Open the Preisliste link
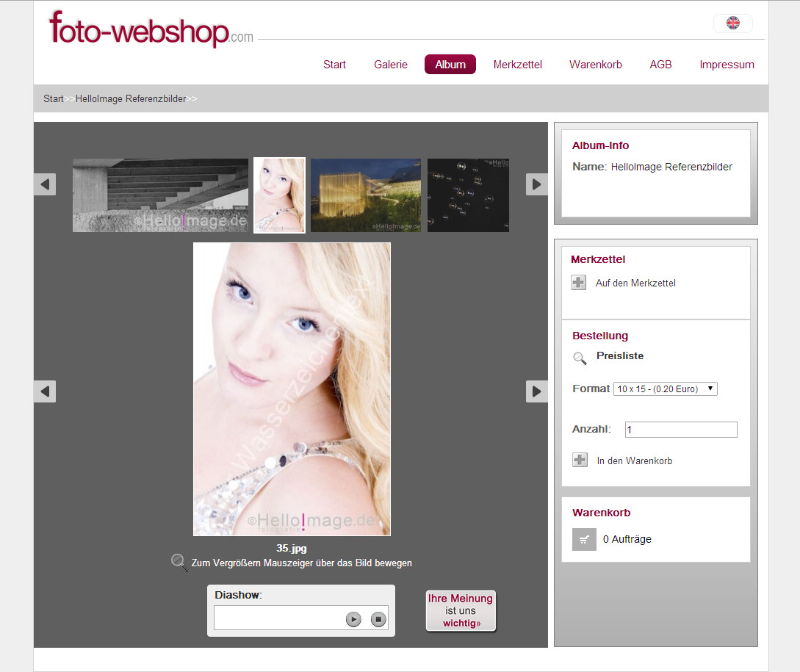 tap(620, 355)
